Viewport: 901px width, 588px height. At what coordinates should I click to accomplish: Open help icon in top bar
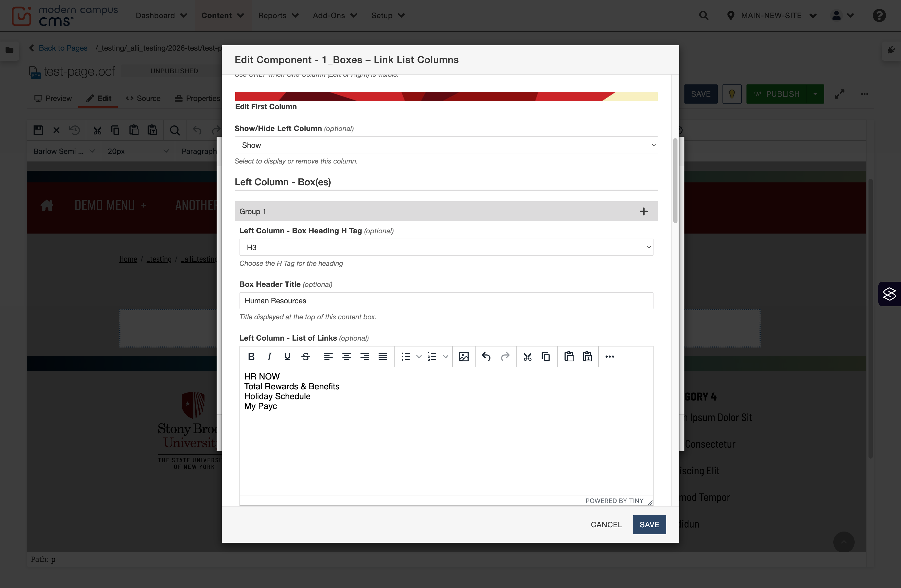coord(879,15)
